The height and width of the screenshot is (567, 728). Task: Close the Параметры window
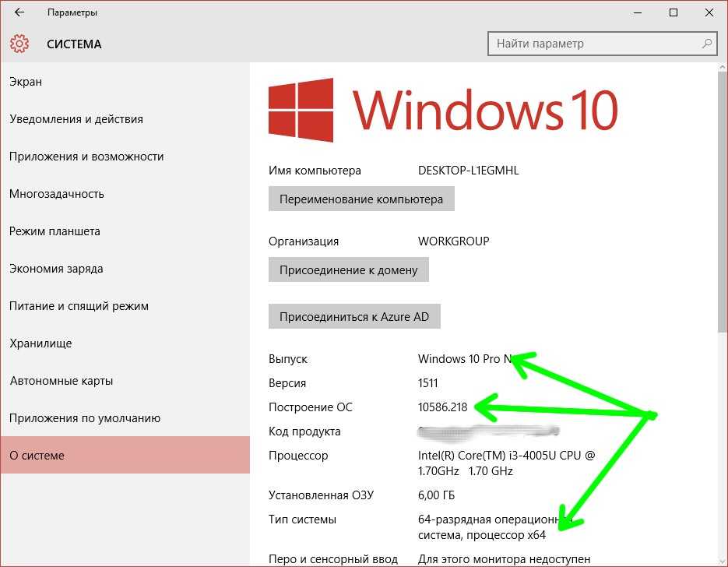point(709,12)
